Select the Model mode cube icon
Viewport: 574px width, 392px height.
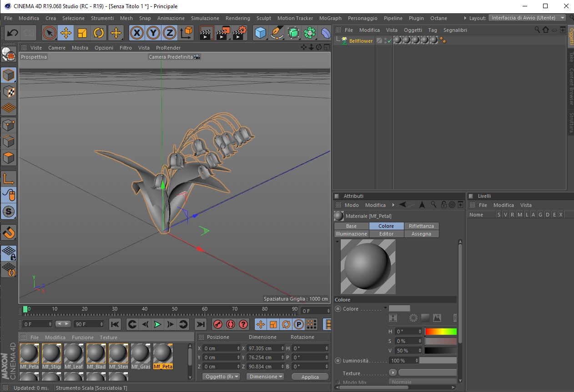pyautogui.click(x=9, y=75)
